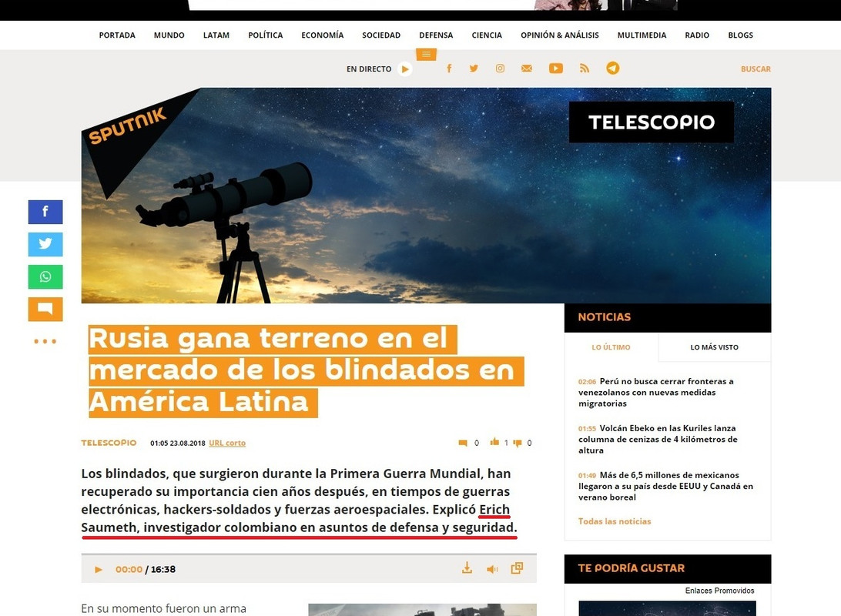Screen dimensions: 841x616
Task: Mute the audio player volume icon
Action: coord(492,569)
